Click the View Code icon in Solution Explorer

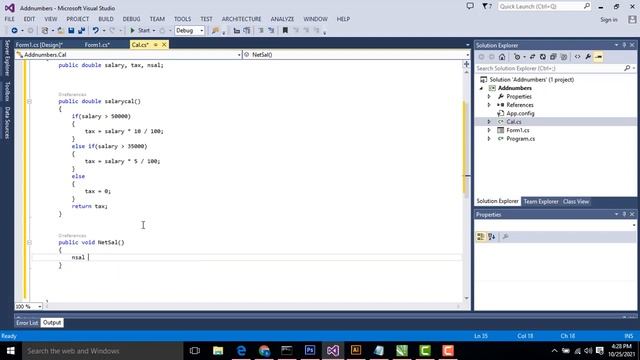[578, 57]
